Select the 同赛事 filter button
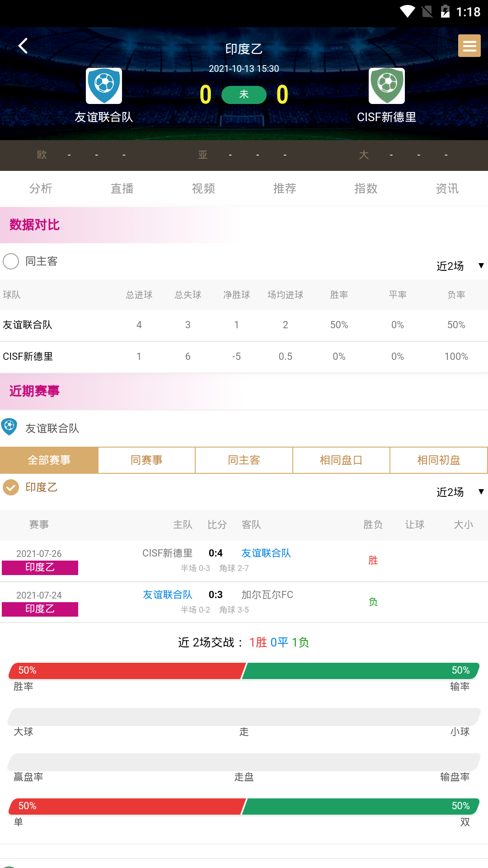This screenshot has height=868, width=488. (146, 460)
